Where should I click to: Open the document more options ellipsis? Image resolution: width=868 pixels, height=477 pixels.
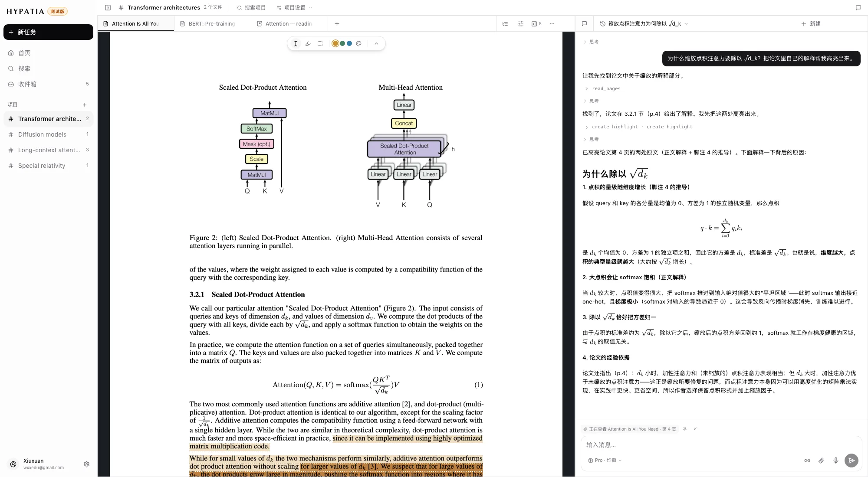coord(552,24)
